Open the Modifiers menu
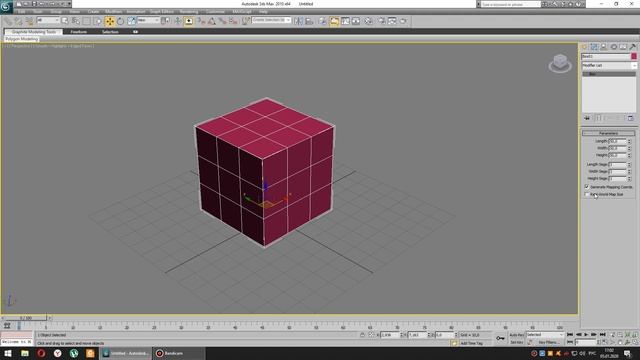Image resolution: width=640 pixels, height=360 pixels. 113,11
